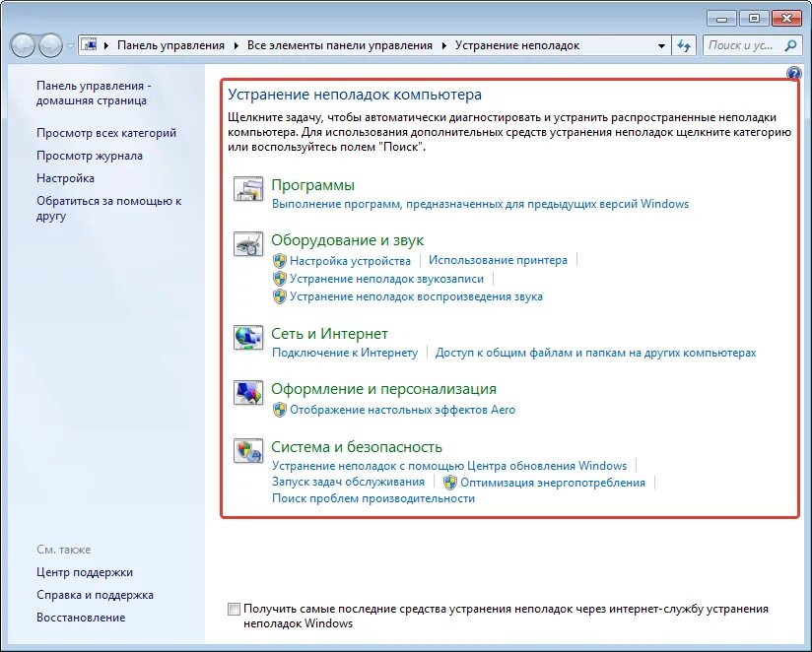The width and height of the screenshot is (812, 652).
Task: Click the Программы category icon
Action: (248, 189)
